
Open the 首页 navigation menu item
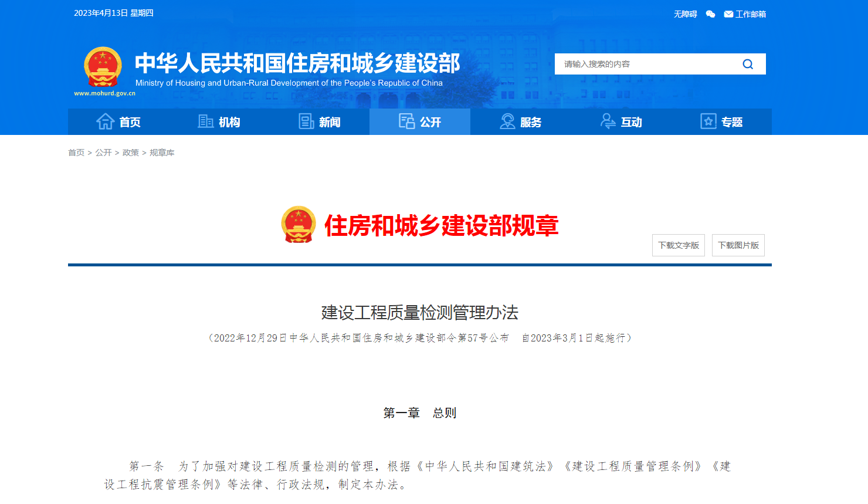point(118,121)
